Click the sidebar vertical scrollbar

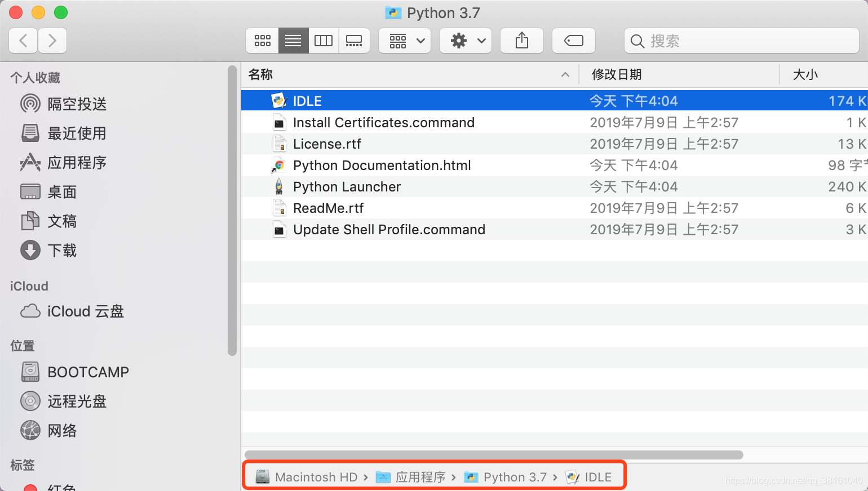tap(232, 211)
